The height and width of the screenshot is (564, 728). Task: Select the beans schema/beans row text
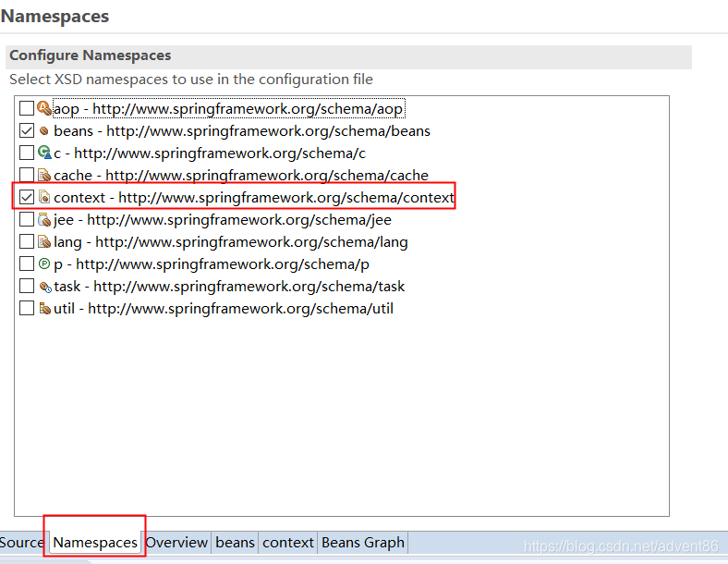tap(242, 131)
